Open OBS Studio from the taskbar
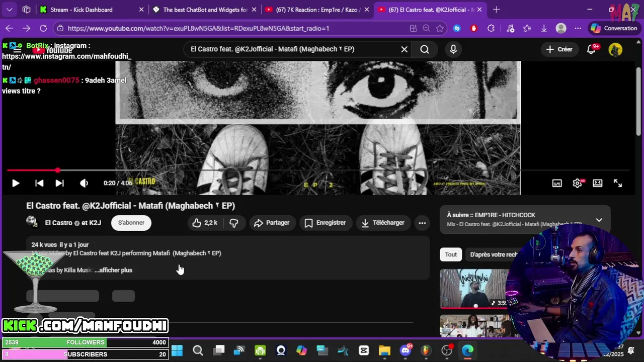 (x=447, y=350)
